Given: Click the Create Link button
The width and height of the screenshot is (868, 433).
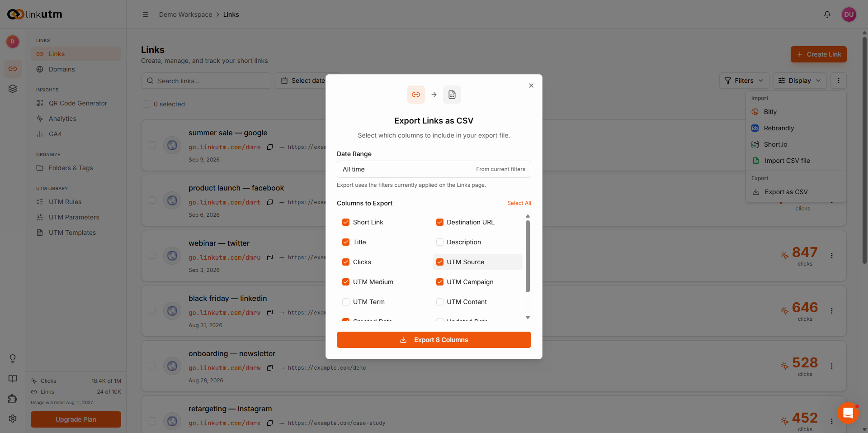Looking at the screenshot, I should pyautogui.click(x=819, y=54).
